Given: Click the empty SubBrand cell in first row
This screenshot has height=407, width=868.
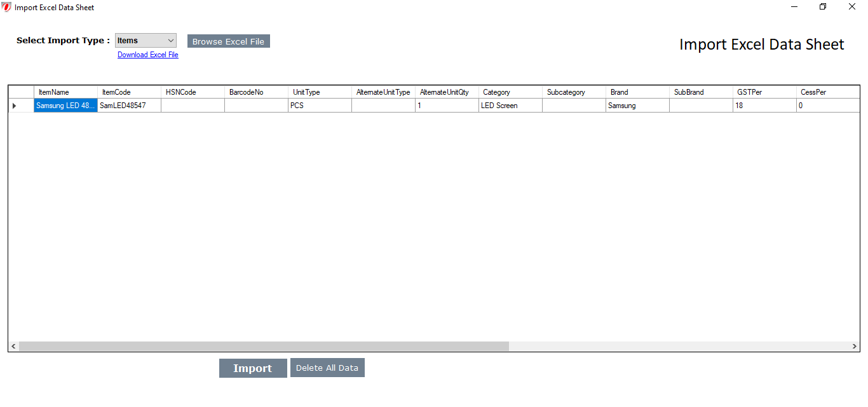Looking at the screenshot, I should coord(702,106).
